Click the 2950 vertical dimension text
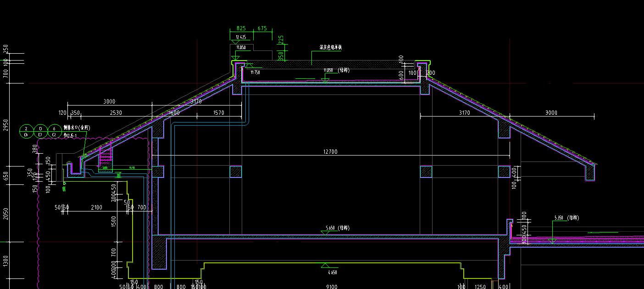 [x=6, y=125]
